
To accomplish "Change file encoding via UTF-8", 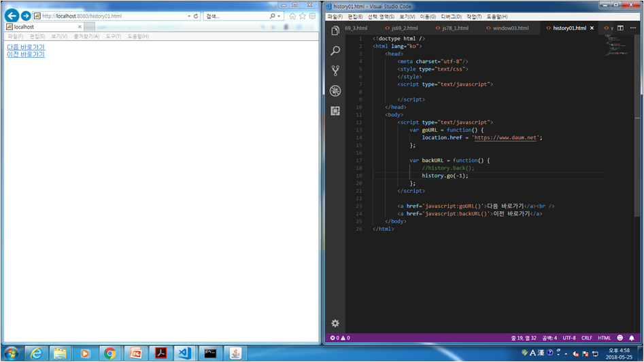I will (x=569, y=338).
